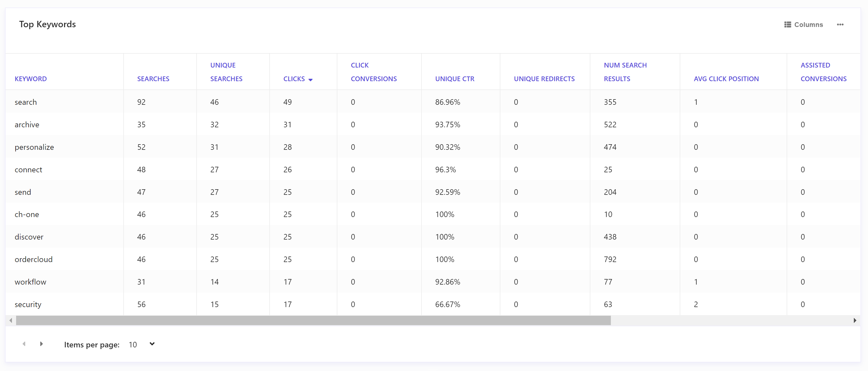Click the 48 searches value

coord(141,170)
